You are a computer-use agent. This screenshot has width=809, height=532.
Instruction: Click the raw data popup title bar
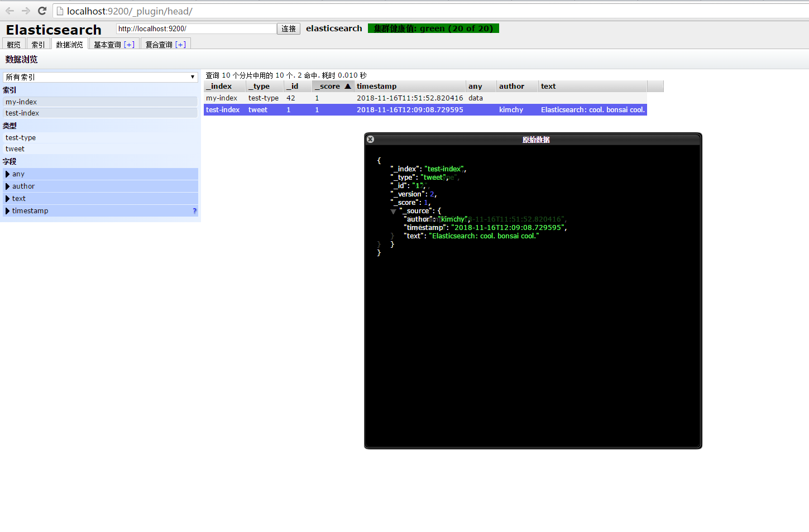[x=533, y=140]
